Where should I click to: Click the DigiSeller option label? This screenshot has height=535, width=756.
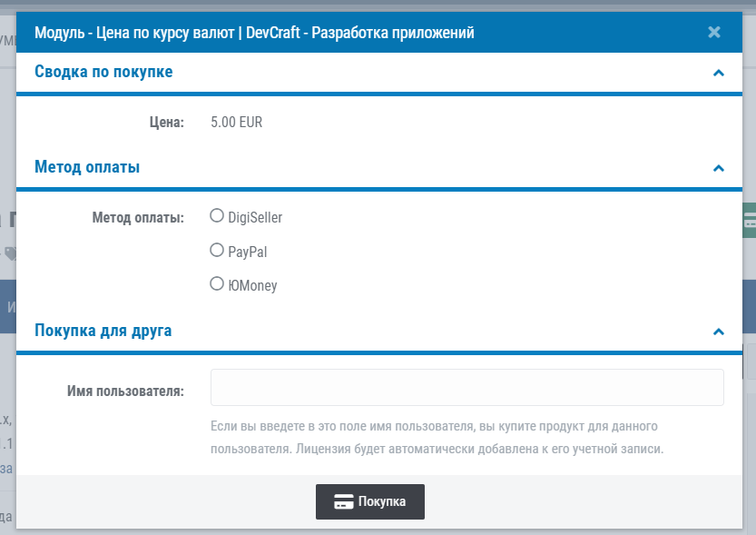coord(255,217)
